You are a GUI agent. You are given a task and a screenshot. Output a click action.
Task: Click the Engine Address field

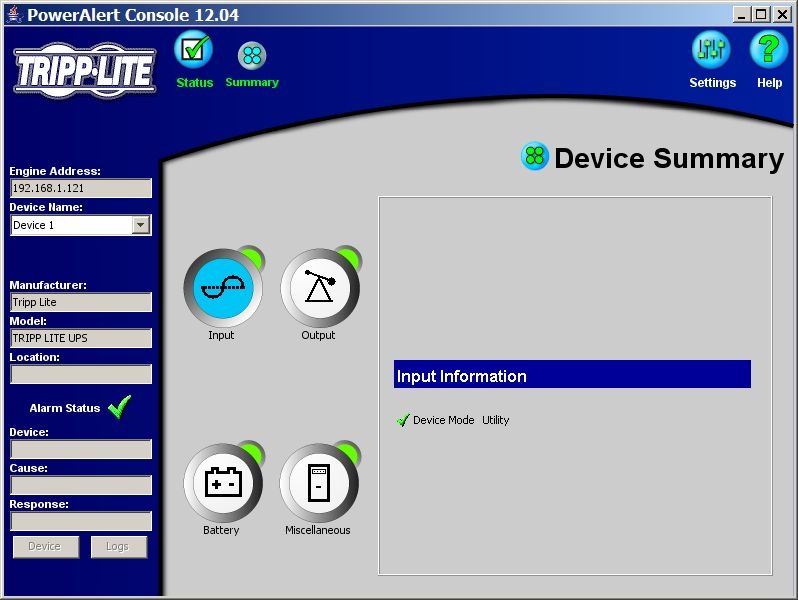81,188
